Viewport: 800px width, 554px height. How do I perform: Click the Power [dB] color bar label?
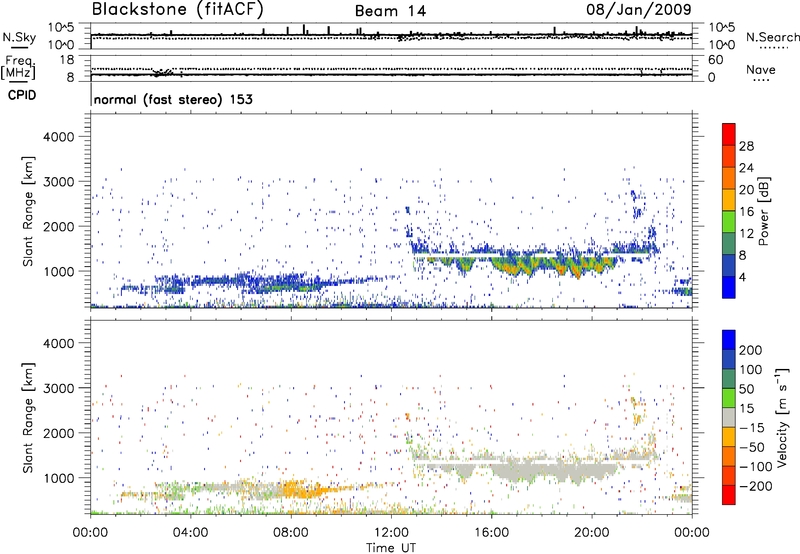tap(763, 211)
